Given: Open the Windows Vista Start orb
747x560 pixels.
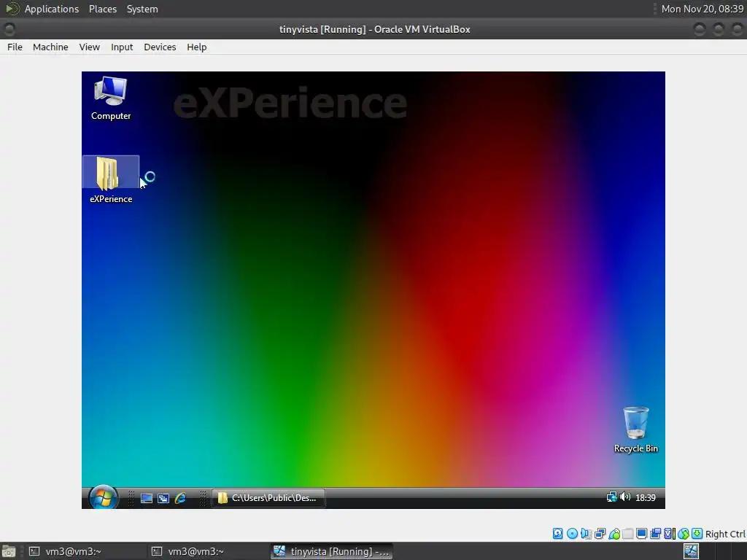Looking at the screenshot, I should click(104, 497).
